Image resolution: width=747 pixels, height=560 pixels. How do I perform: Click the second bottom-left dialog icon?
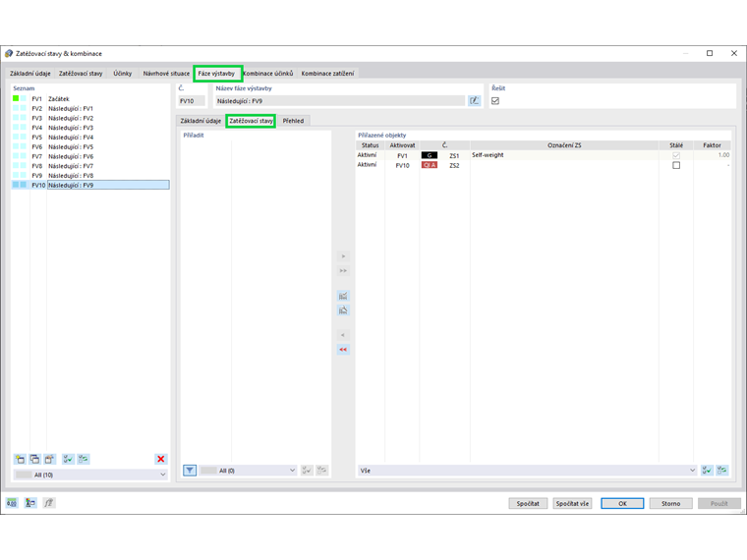point(30,503)
